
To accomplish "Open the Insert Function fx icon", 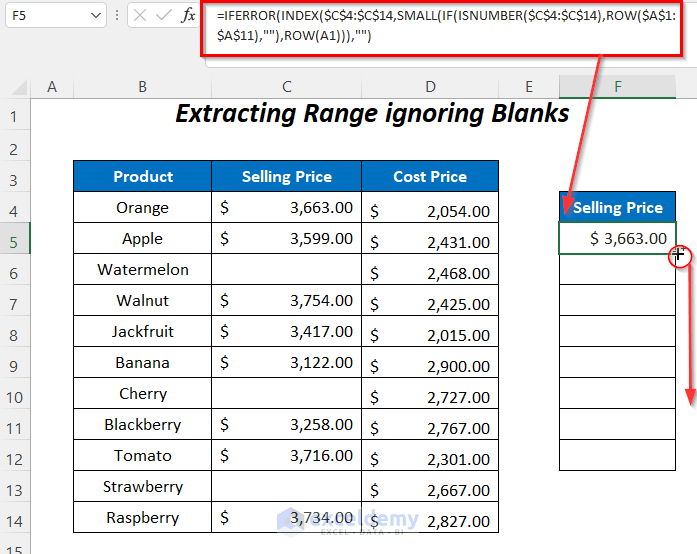I will click(188, 16).
